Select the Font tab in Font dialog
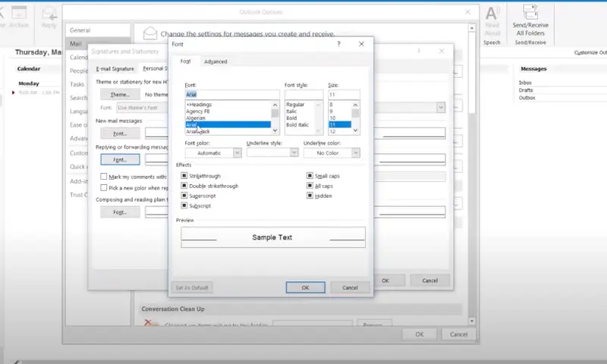This screenshot has width=607, height=364. point(185,61)
